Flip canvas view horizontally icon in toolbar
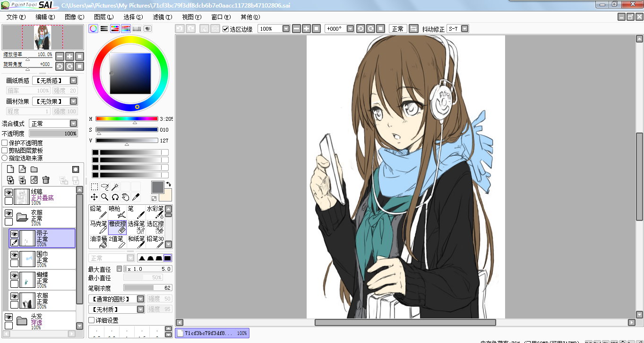644x343 pixels. coord(413,29)
